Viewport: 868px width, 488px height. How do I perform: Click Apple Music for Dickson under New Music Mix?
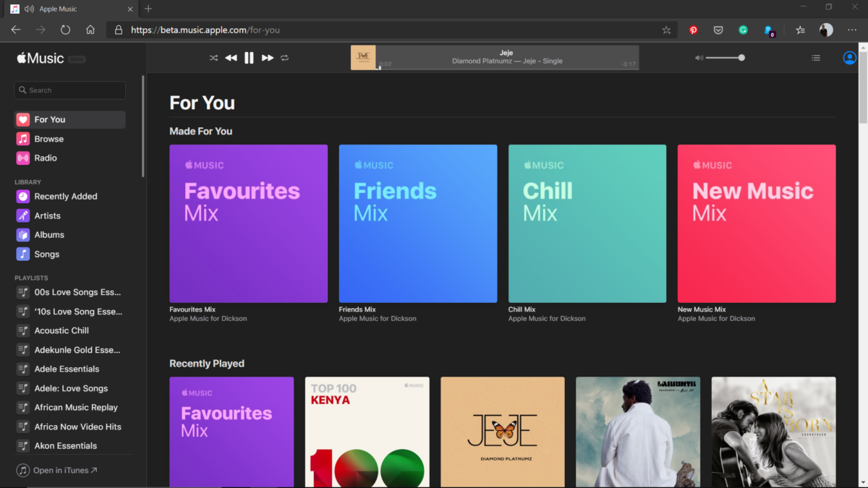tap(716, 319)
